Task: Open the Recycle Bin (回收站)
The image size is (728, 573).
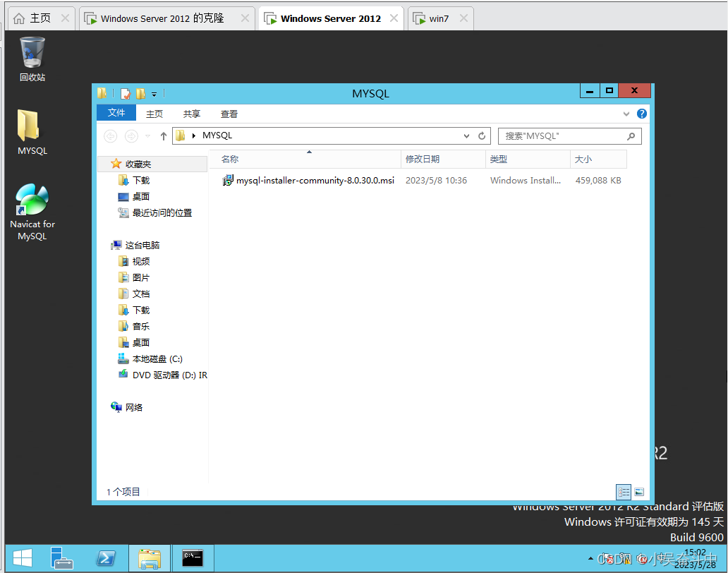Action: 32,56
